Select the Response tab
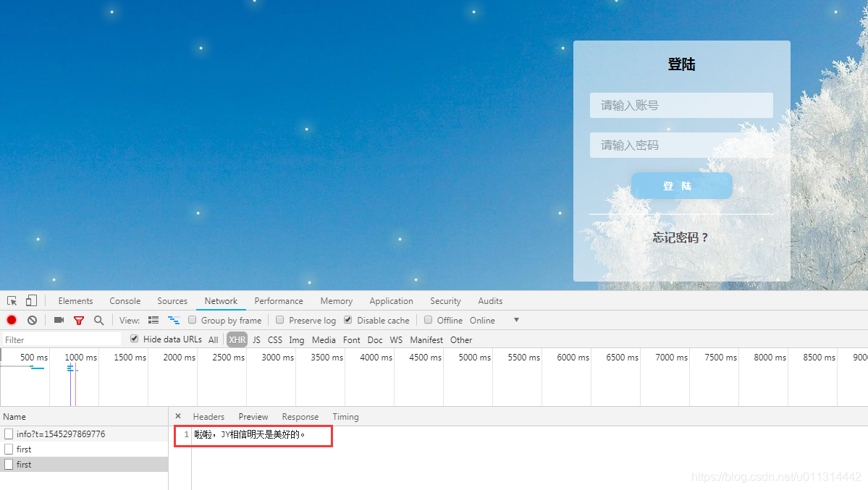868x490 pixels. (300, 416)
